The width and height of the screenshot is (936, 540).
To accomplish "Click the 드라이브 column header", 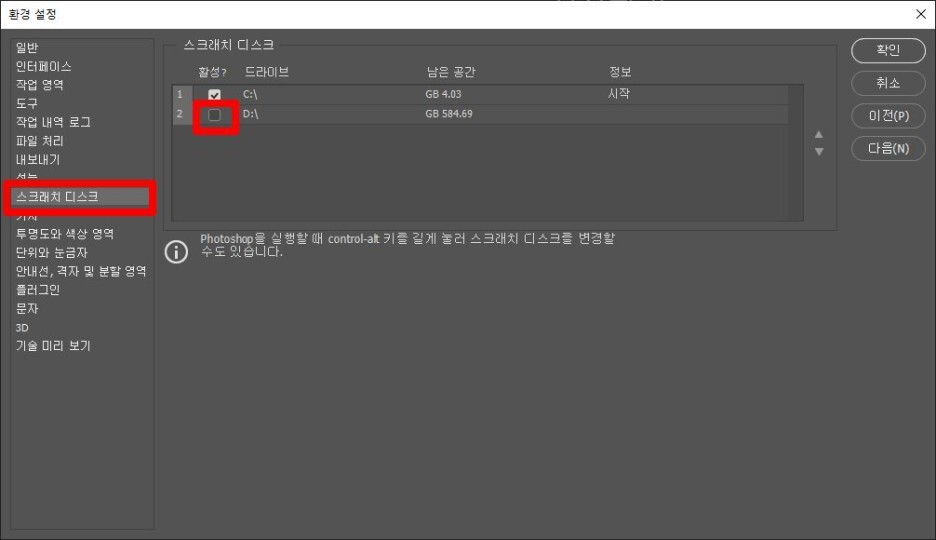I will (x=267, y=72).
